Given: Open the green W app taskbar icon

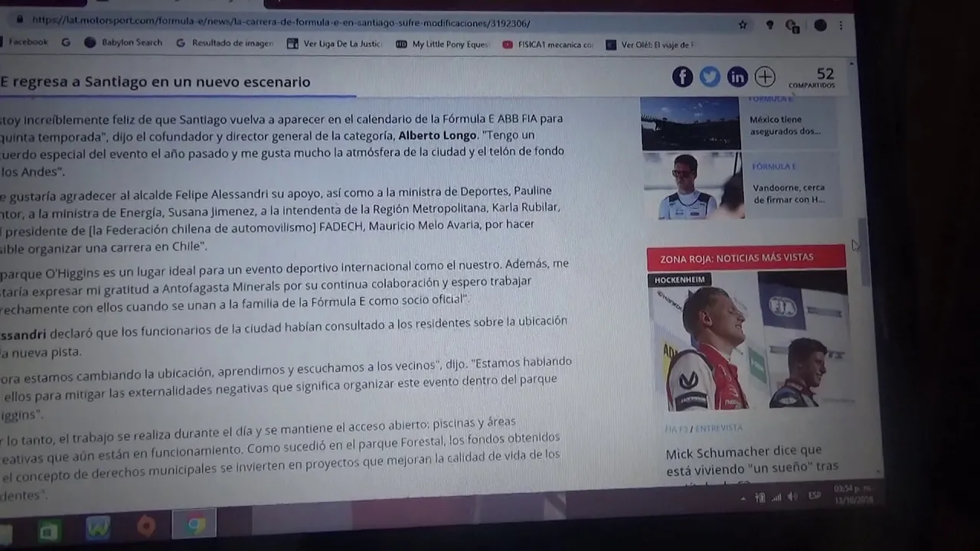Looking at the screenshot, I should (x=98, y=528).
